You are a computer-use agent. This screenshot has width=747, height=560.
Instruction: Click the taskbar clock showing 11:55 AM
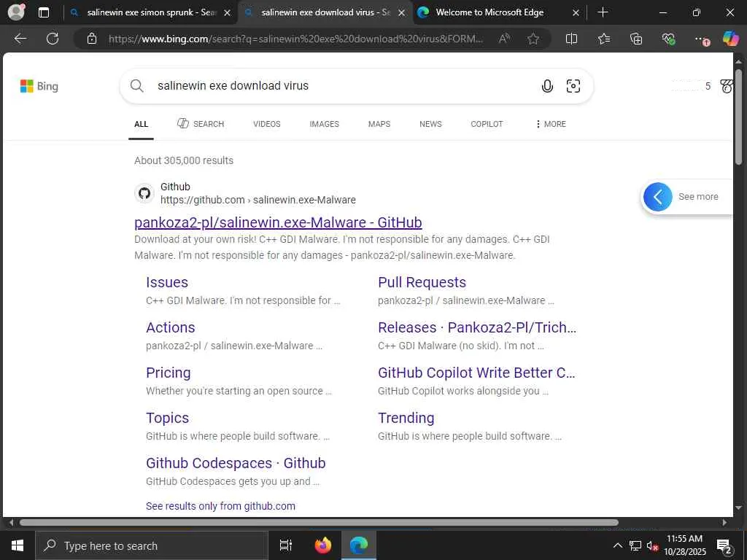point(684,545)
